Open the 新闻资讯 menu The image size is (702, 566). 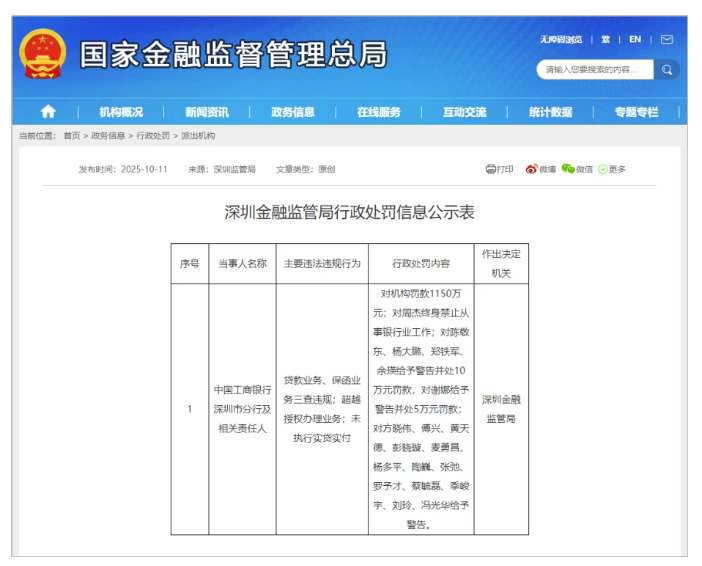[207, 112]
